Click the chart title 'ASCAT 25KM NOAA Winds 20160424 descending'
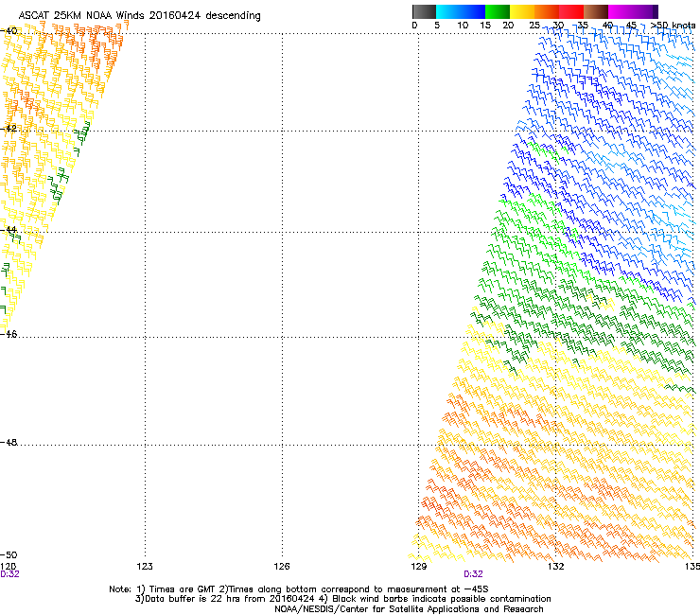Screen dimensions: 700x615 [139, 16]
